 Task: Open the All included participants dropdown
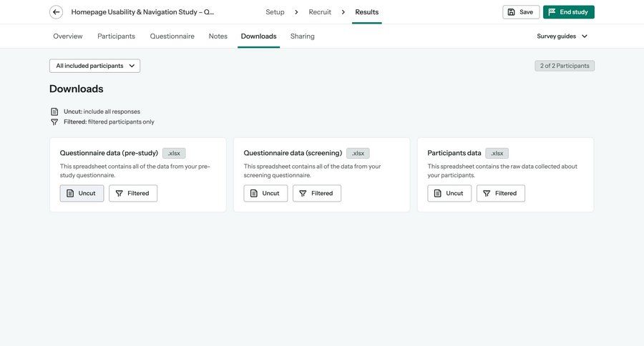(x=95, y=66)
